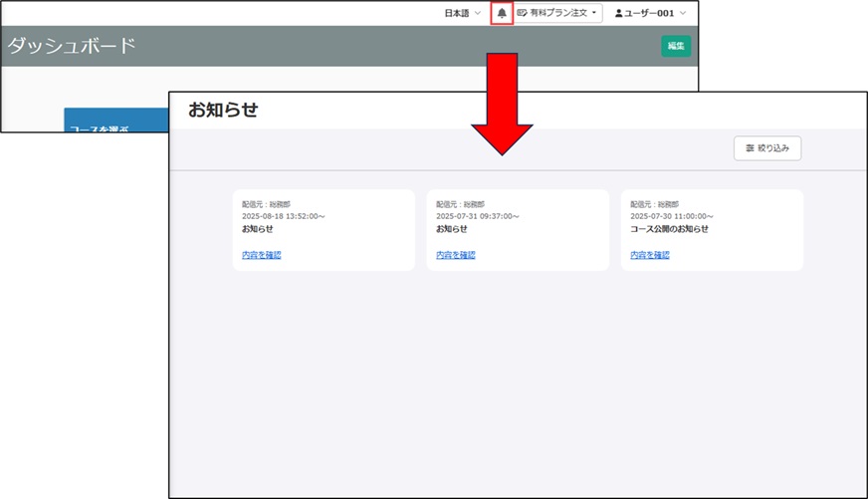Open 内容を確認 under コース公開のお知らせ

click(x=649, y=255)
